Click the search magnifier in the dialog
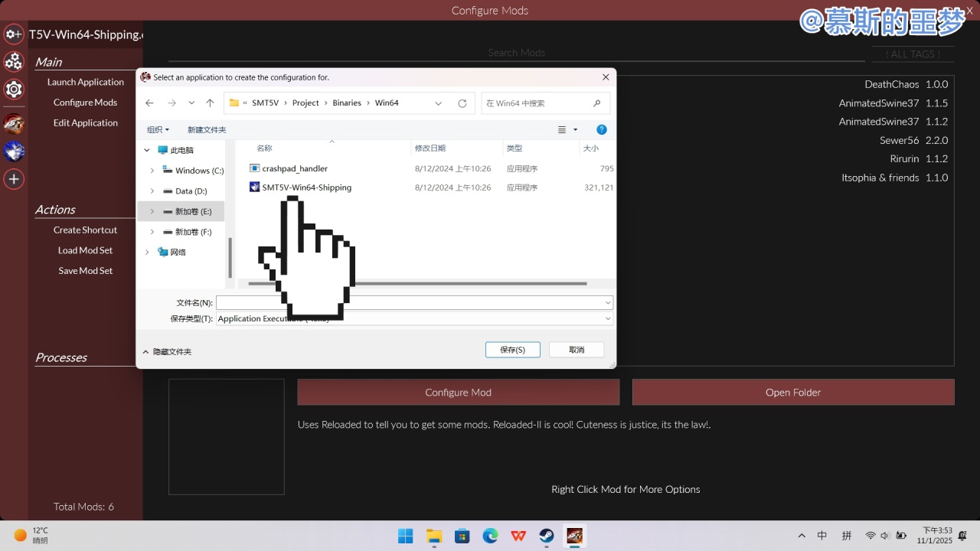 [x=596, y=103]
